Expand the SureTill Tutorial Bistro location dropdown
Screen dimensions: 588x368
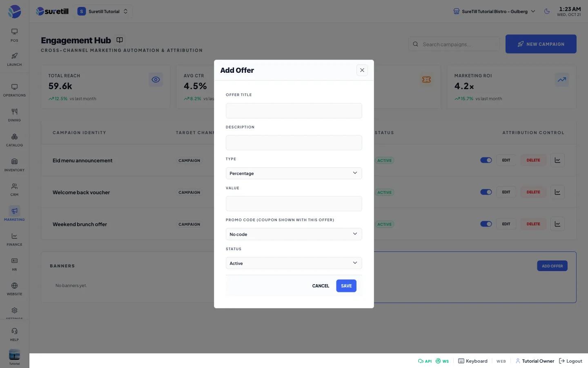[x=494, y=11]
